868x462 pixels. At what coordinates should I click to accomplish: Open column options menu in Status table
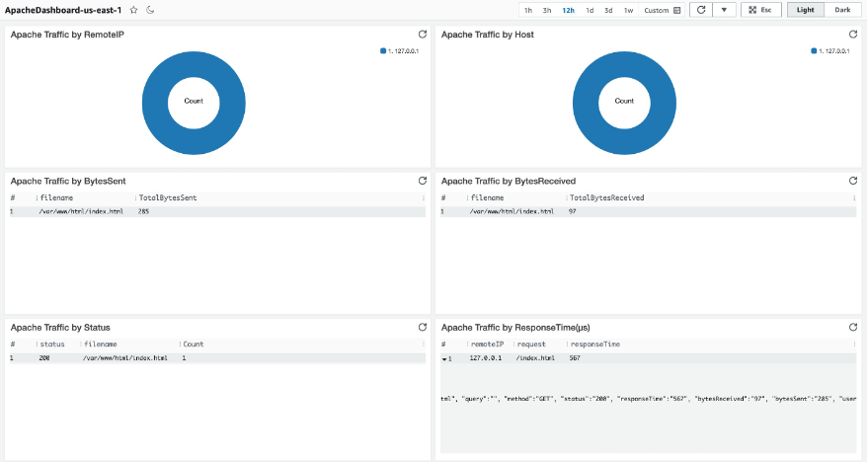(424, 345)
